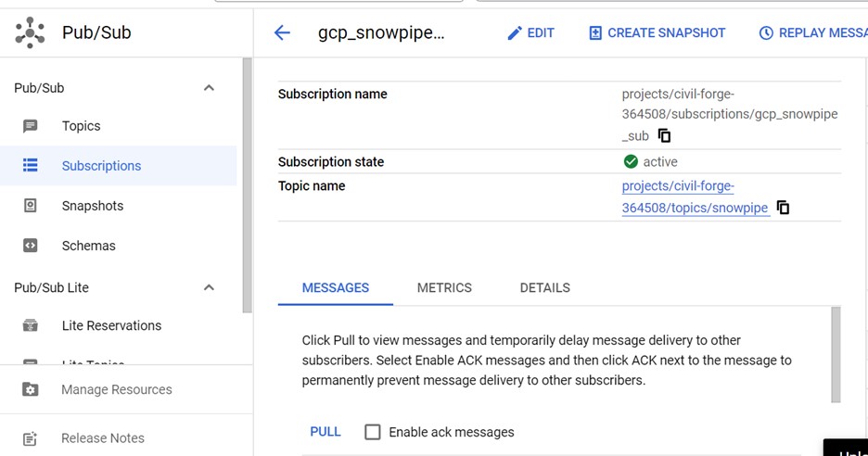The height and width of the screenshot is (456, 868).
Task: Click Create Snapshot button
Action: click(x=657, y=32)
